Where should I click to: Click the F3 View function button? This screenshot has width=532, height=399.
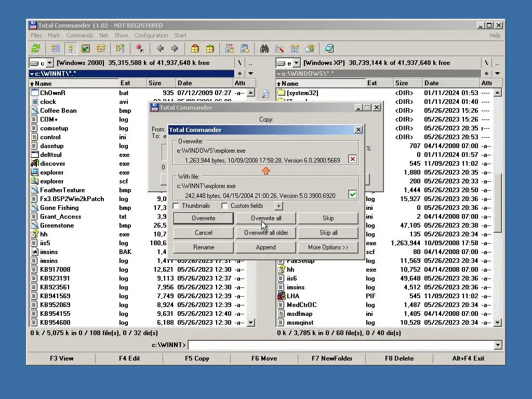pos(61,358)
